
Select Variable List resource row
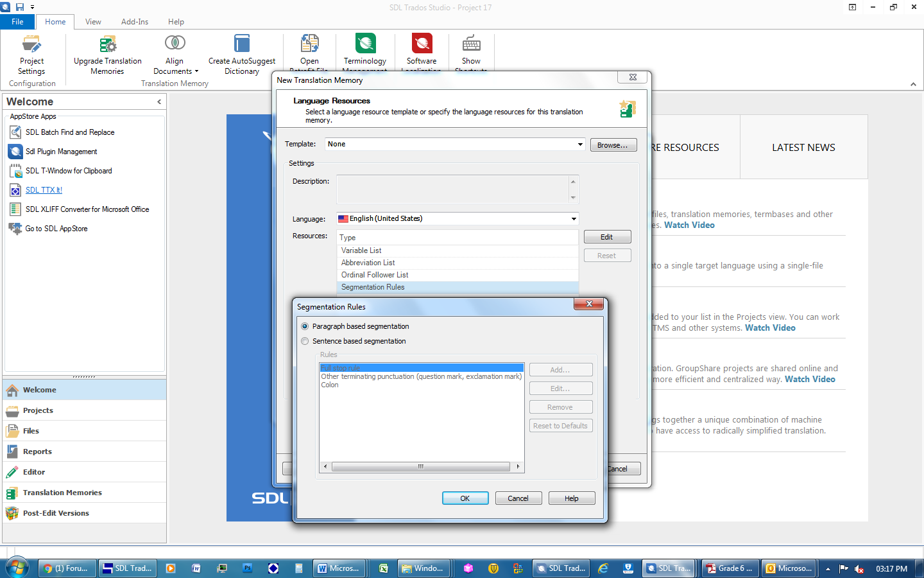click(x=458, y=250)
